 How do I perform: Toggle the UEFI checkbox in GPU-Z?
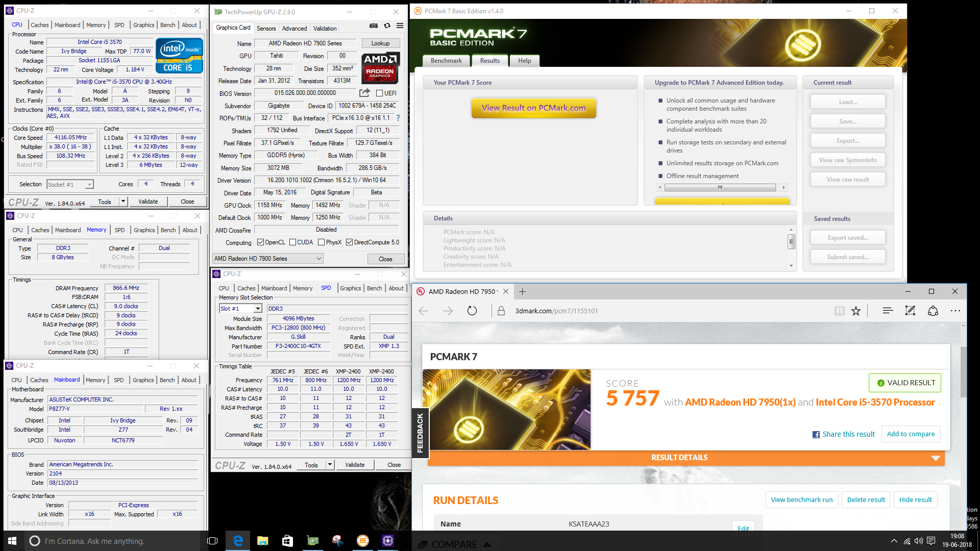tap(379, 93)
